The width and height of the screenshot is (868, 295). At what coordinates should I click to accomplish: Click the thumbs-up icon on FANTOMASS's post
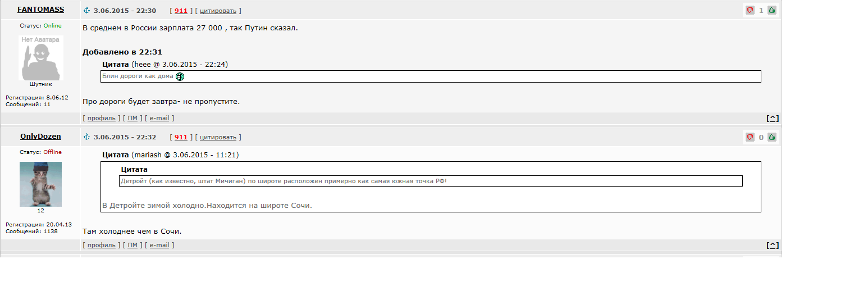(771, 10)
